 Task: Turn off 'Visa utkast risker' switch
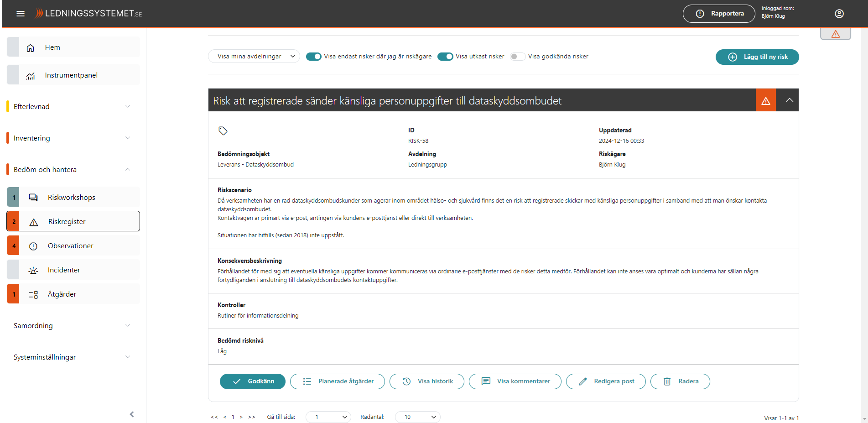[x=445, y=57]
